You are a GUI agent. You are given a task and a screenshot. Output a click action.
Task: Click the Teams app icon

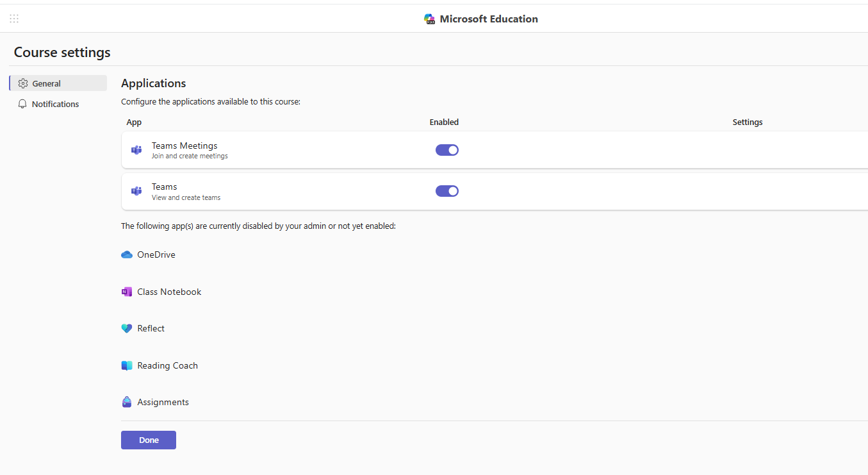pos(136,190)
